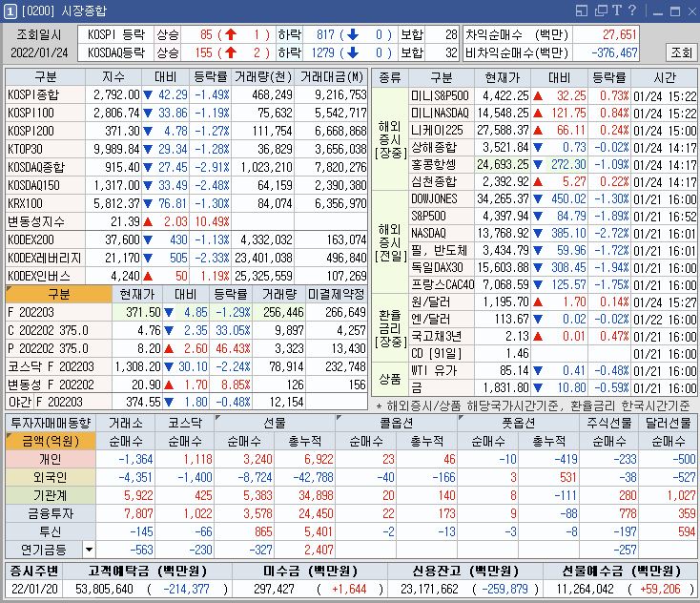Click the 콜옵션 column group header

click(397, 423)
